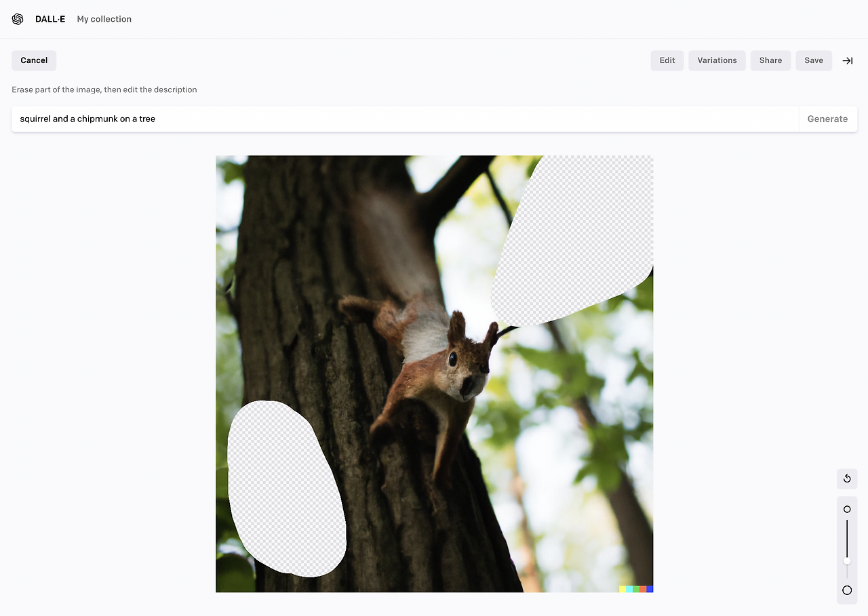Screen dimensions: 868x616
Task: Select the large eraser size circle
Action: pyautogui.click(x=847, y=590)
